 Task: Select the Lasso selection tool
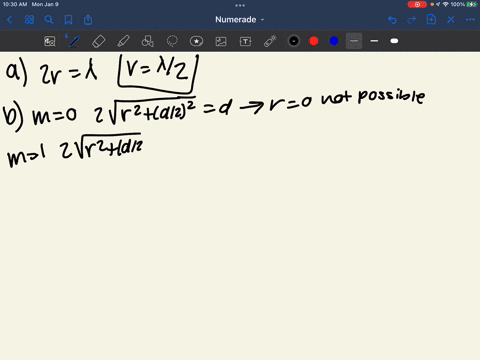[x=172, y=41]
